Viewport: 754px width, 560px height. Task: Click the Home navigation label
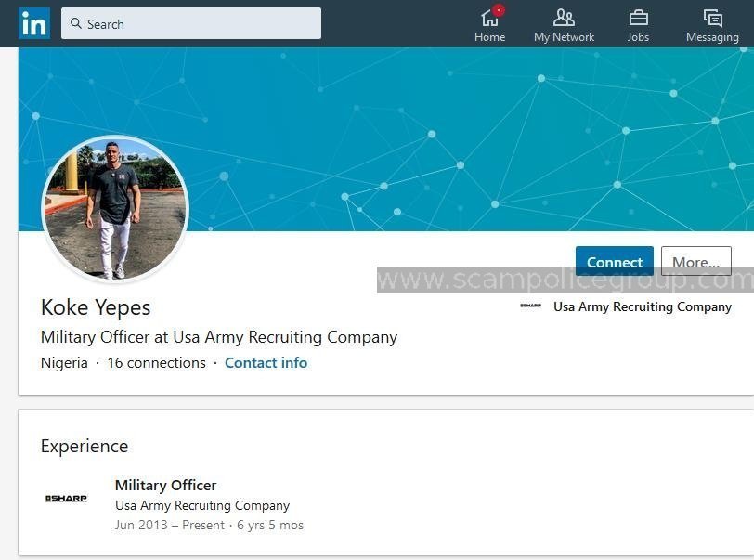490,37
